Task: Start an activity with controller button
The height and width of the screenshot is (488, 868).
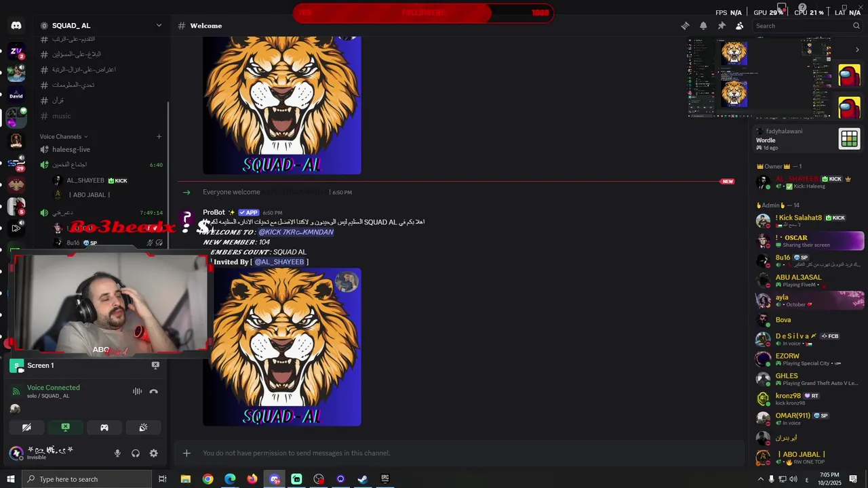Action: pos(104,428)
